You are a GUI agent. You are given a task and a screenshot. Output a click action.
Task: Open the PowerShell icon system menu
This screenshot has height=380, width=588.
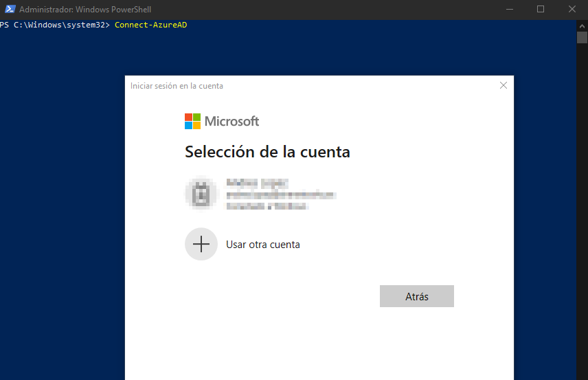pyautogui.click(x=9, y=10)
